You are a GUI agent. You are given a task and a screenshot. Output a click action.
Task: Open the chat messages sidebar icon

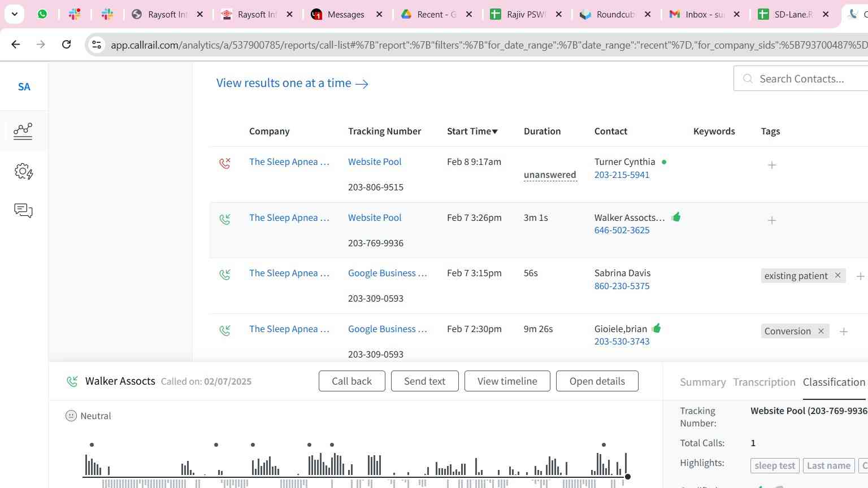coord(23,211)
